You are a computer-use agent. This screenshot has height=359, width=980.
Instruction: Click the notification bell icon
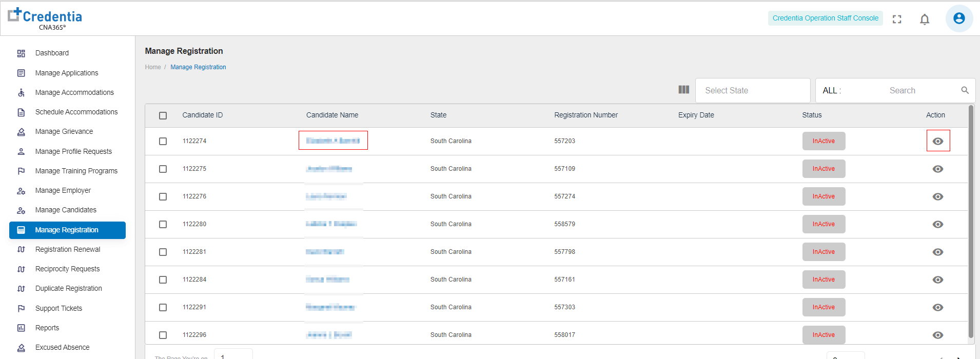[x=925, y=19]
